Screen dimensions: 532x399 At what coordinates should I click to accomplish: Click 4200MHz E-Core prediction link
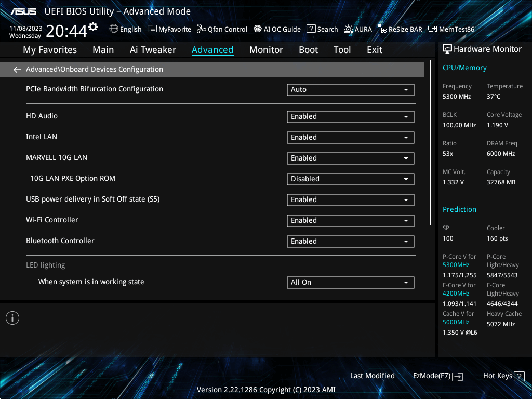(456, 294)
